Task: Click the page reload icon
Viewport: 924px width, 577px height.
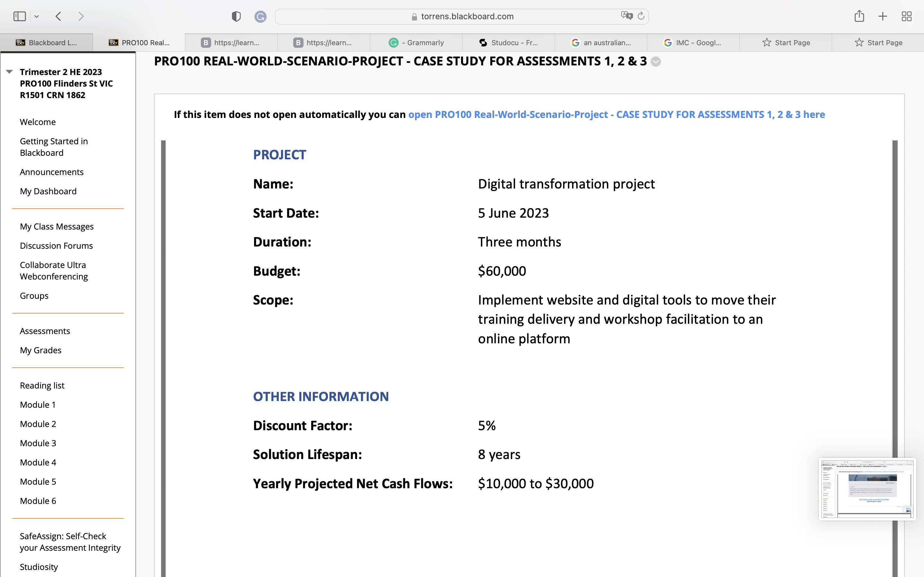Action: pos(641,16)
